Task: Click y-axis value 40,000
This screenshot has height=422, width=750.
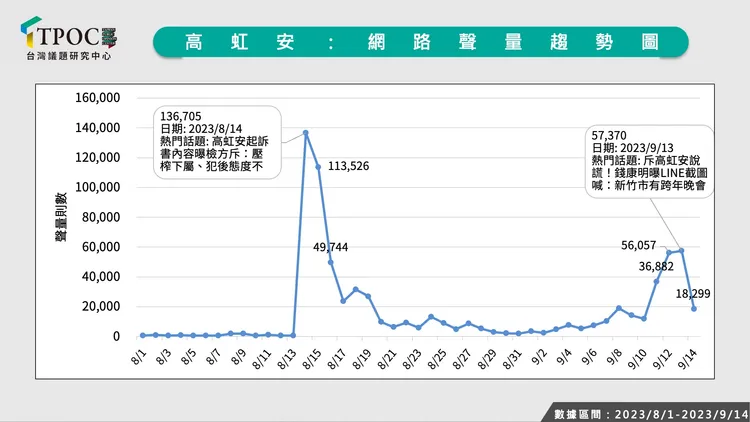Action: (x=101, y=277)
